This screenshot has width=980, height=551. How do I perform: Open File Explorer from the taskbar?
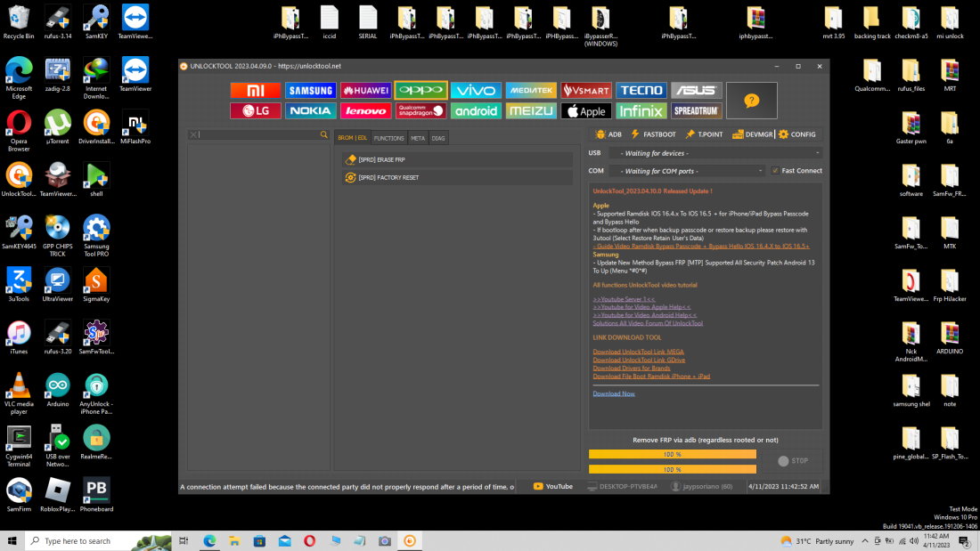[234, 541]
